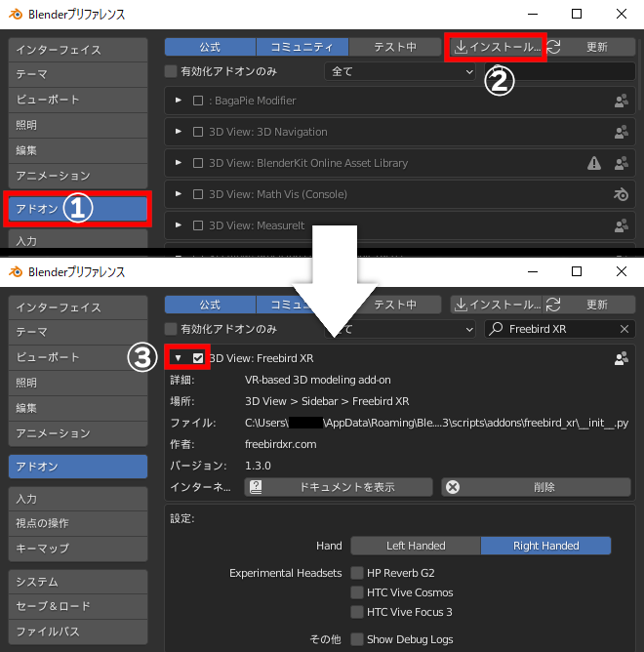The width and height of the screenshot is (644, 652).
Task: Expand the MeasureIt entry
Action: pos(179,224)
